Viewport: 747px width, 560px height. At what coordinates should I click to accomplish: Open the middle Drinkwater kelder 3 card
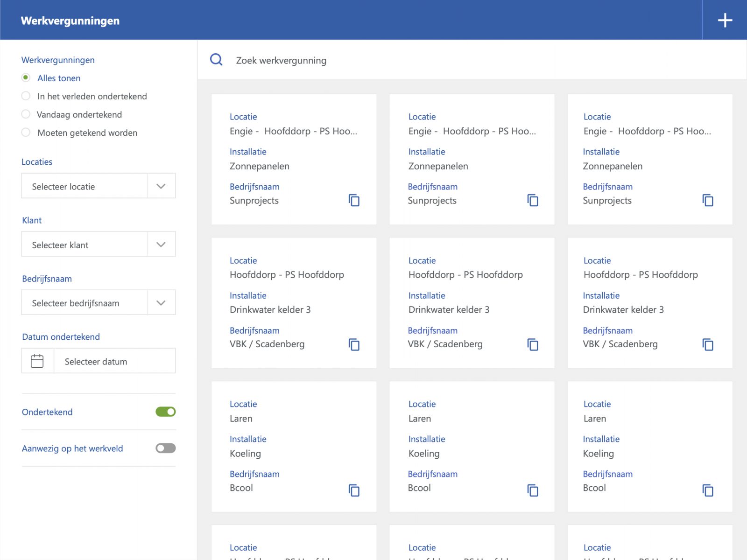pyautogui.click(x=472, y=303)
